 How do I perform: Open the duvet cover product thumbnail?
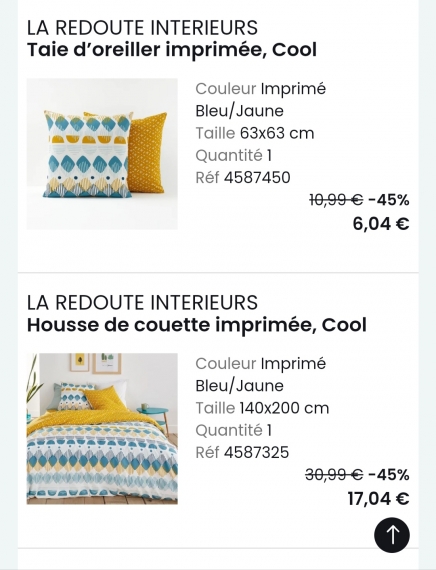tap(102, 429)
